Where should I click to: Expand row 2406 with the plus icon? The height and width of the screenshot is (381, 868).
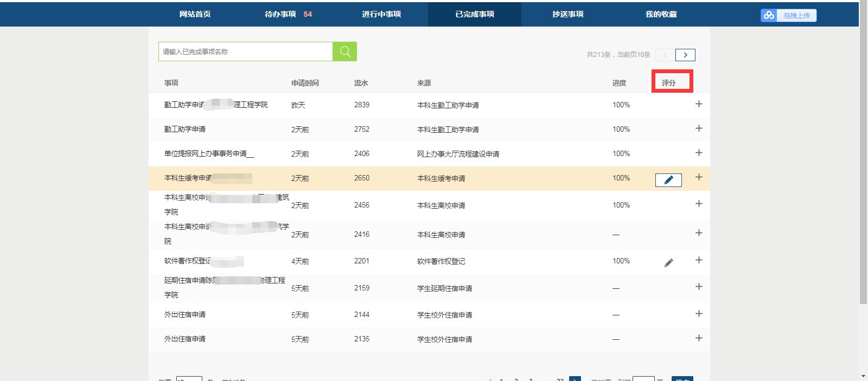coord(699,153)
